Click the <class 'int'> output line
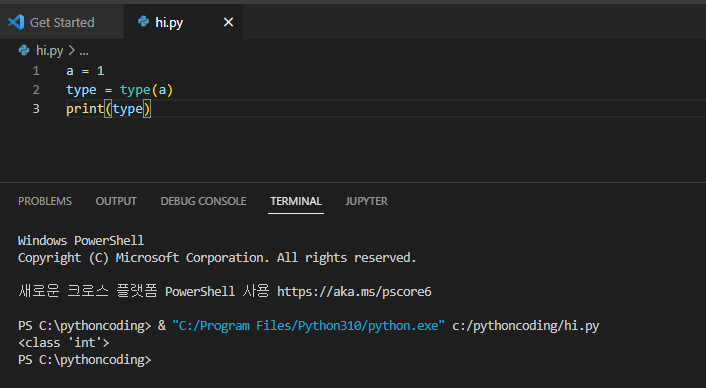Image resolution: width=706 pixels, height=388 pixels. pos(63,343)
